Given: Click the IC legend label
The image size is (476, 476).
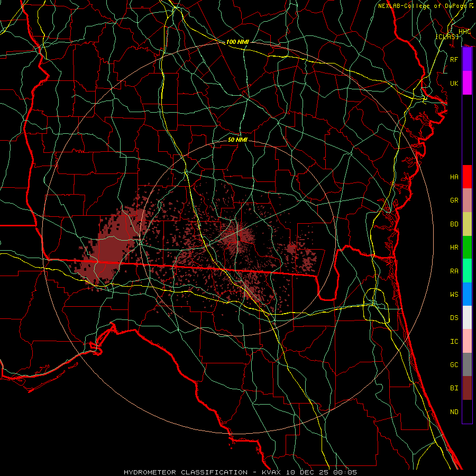Looking at the screenshot, I should pyautogui.click(x=454, y=342).
